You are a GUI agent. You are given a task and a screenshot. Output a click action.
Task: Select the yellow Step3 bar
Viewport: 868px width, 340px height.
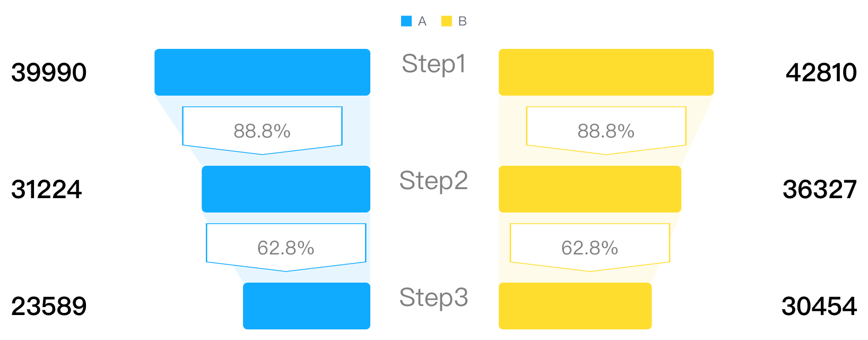[x=575, y=306]
